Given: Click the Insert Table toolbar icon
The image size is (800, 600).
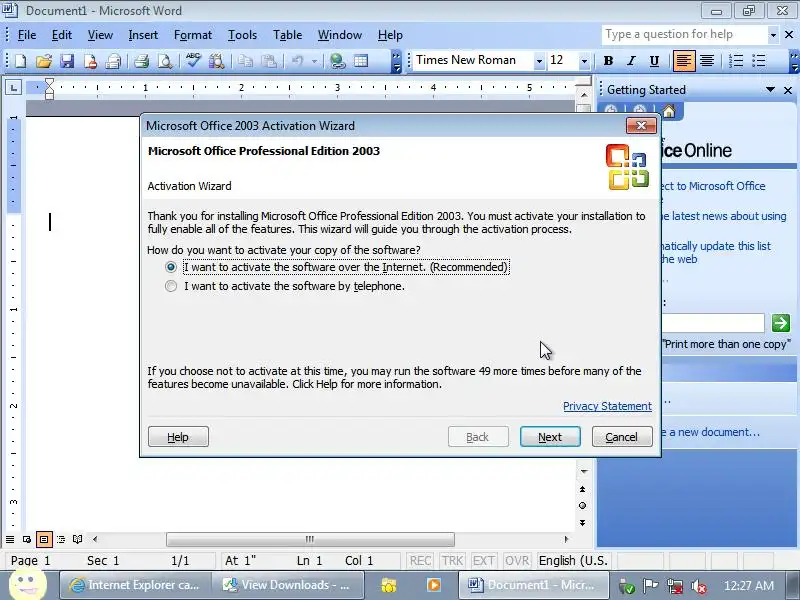Looking at the screenshot, I should click(361, 61).
